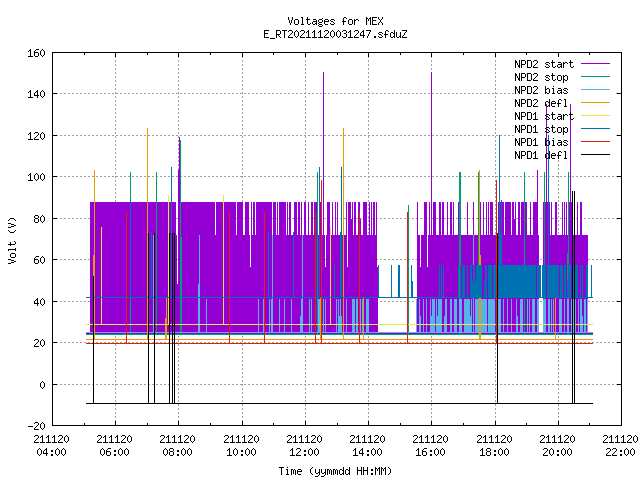
Task: Select the file name E_RT20211120031247.sfduZ
Action: pos(335,34)
